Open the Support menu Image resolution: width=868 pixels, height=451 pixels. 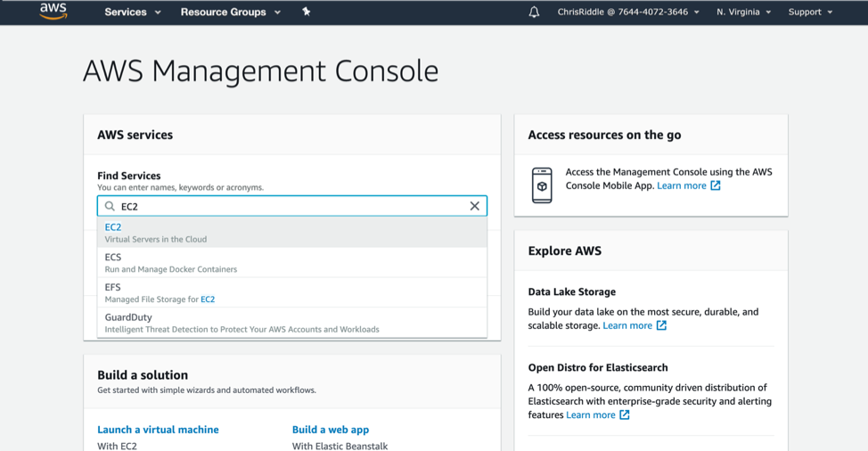pos(810,12)
